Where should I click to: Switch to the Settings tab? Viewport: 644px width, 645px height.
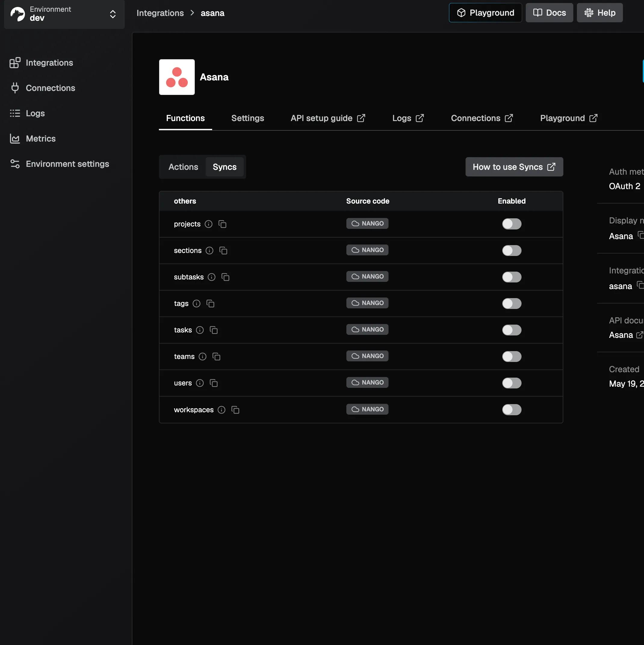[248, 118]
